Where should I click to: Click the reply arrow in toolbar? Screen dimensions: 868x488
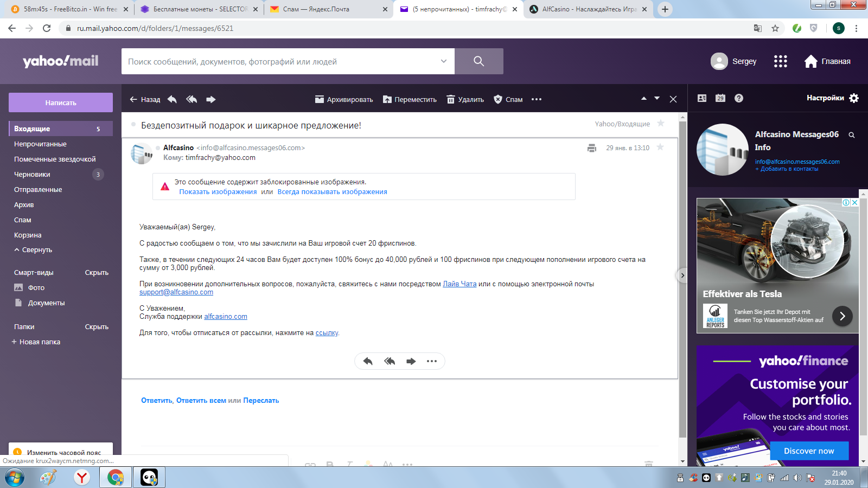[172, 99]
